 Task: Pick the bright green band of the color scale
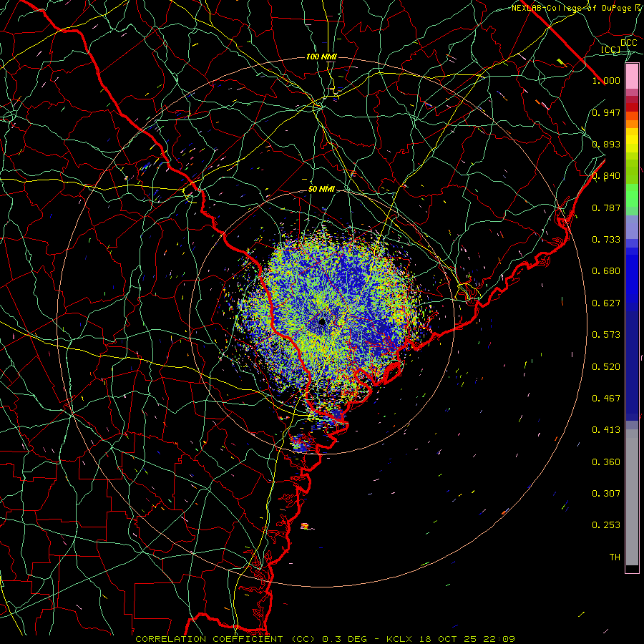[x=632, y=195]
